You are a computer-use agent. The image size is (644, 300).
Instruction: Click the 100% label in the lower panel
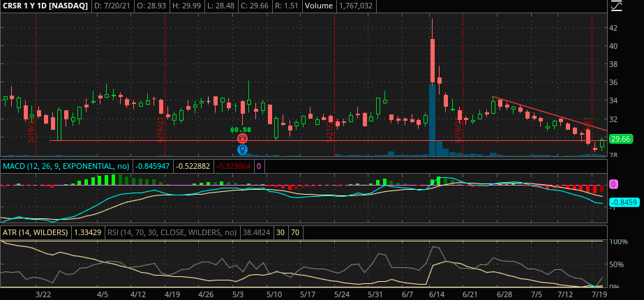click(619, 241)
